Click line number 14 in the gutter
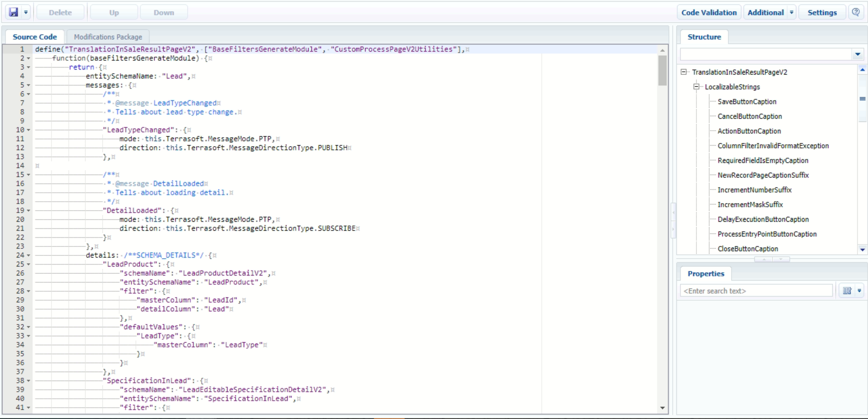This screenshot has width=868, height=419. [20, 166]
